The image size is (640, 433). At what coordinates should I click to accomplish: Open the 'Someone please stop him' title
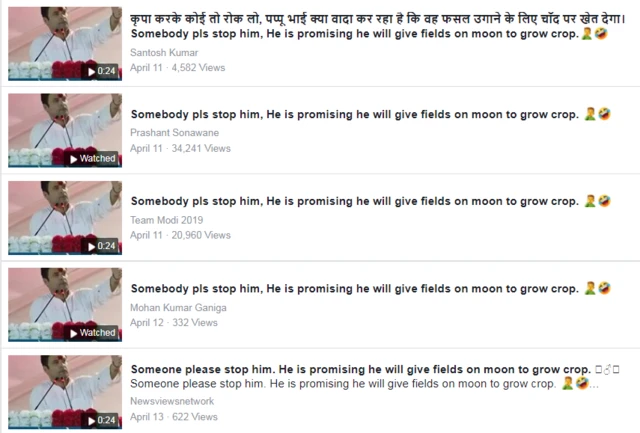[x=361, y=369]
